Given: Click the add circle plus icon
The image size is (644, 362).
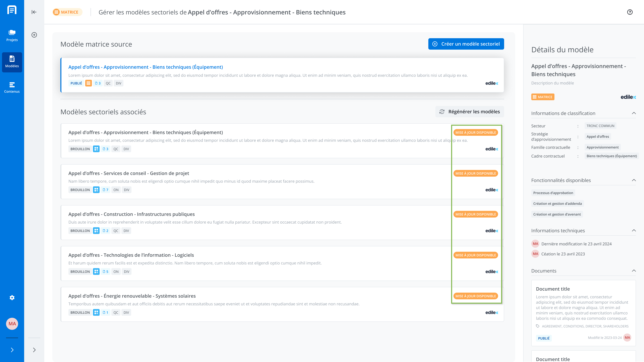Looking at the screenshot, I should (34, 35).
